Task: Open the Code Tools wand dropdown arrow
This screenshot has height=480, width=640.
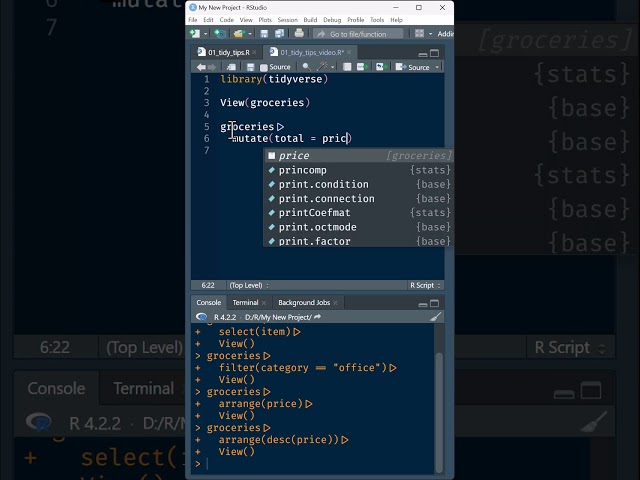Action: (x=333, y=67)
